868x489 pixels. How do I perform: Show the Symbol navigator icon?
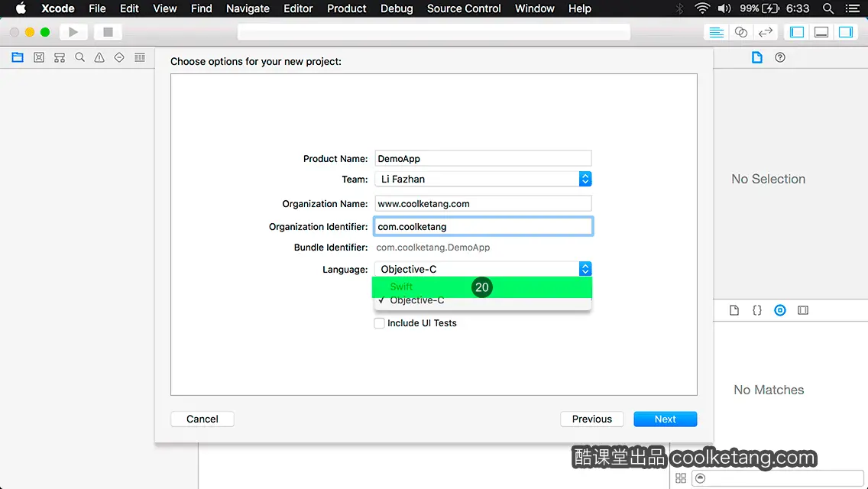pyautogui.click(x=60, y=57)
